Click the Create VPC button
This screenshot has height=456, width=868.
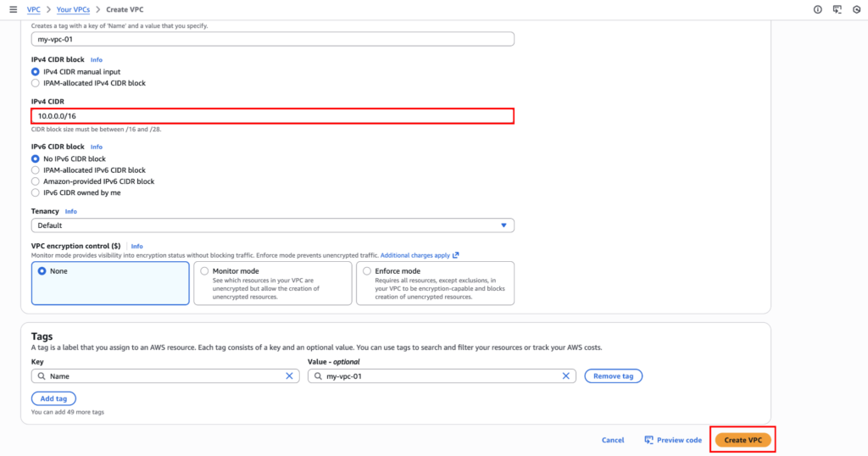tap(742, 440)
